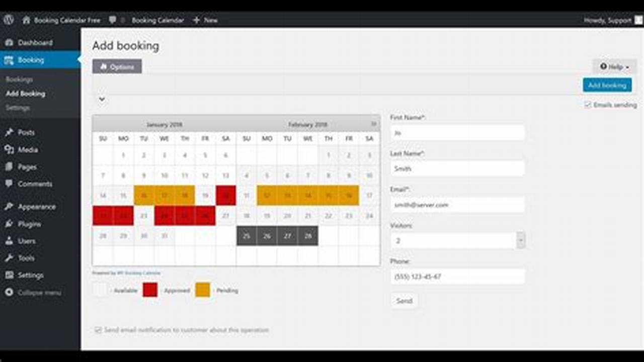Click the Send button
Image resolution: width=644 pixels, height=362 pixels.
coord(404,301)
